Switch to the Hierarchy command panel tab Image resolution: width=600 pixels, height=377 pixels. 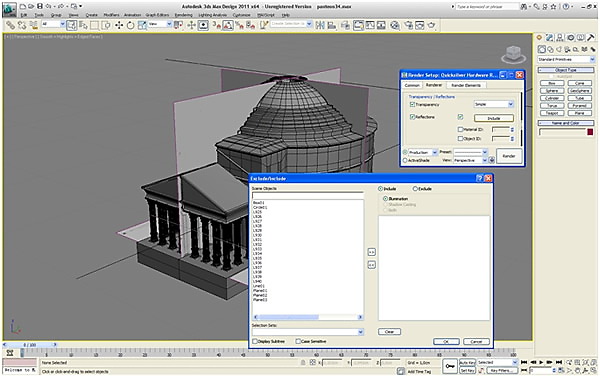pyautogui.click(x=560, y=38)
